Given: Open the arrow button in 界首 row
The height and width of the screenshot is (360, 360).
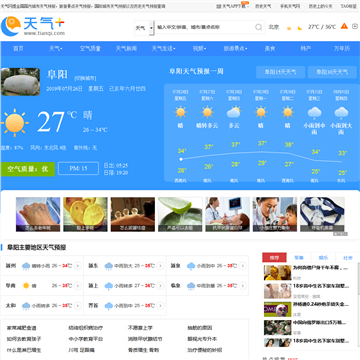Looking at the screenshot, I should click(x=160, y=306).
